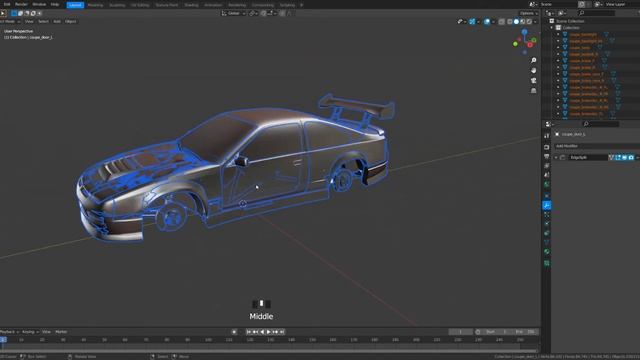The width and height of the screenshot is (640, 360).
Task: Open the viewport shading dropdown arrow
Action: point(535,22)
